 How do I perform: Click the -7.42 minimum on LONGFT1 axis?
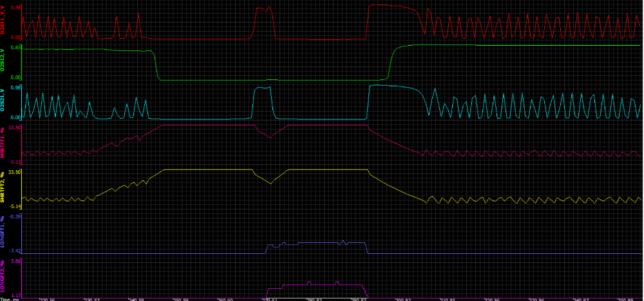tap(16, 251)
